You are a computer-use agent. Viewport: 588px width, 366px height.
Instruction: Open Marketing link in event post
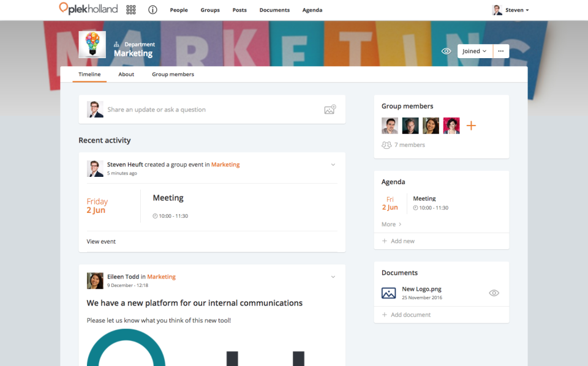225,165
